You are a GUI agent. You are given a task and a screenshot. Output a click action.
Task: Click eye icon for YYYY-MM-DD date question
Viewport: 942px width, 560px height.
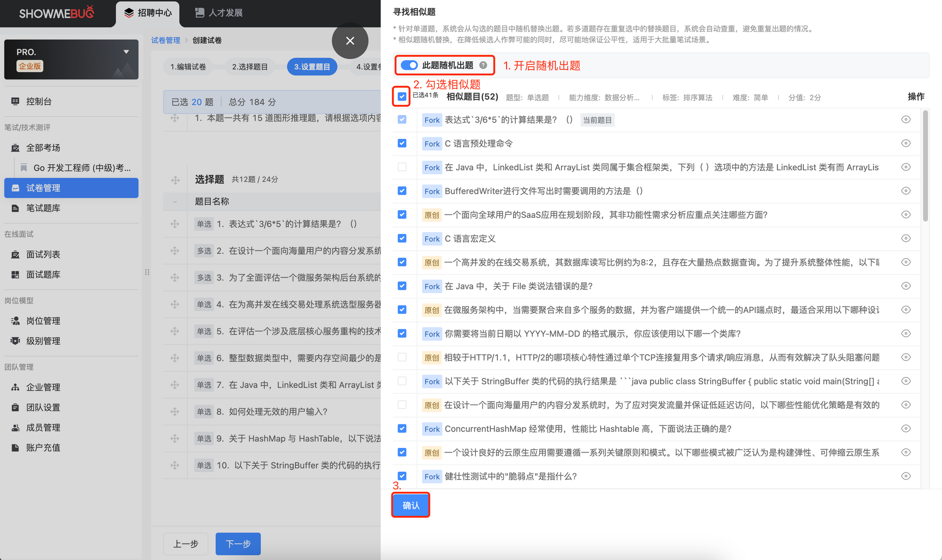906,333
